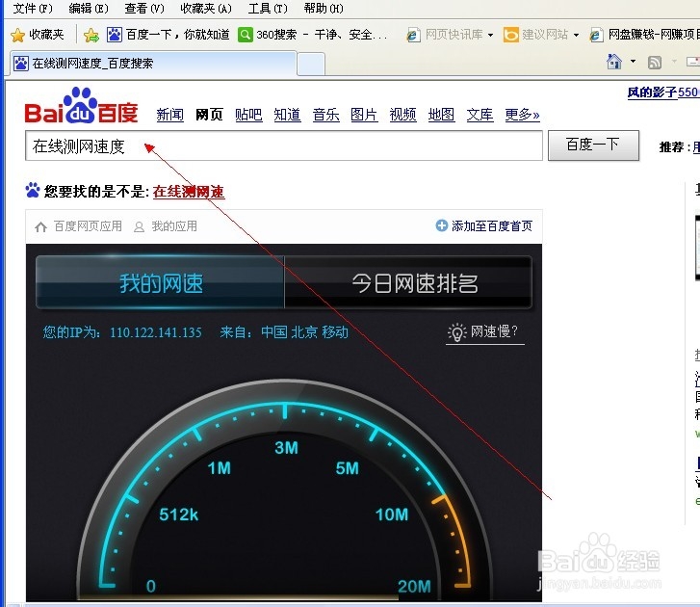700x607 pixels.
Task: Click the lightbulb icon beside 网速慢?
Action: pyautogui.click(x=456, y=332)
